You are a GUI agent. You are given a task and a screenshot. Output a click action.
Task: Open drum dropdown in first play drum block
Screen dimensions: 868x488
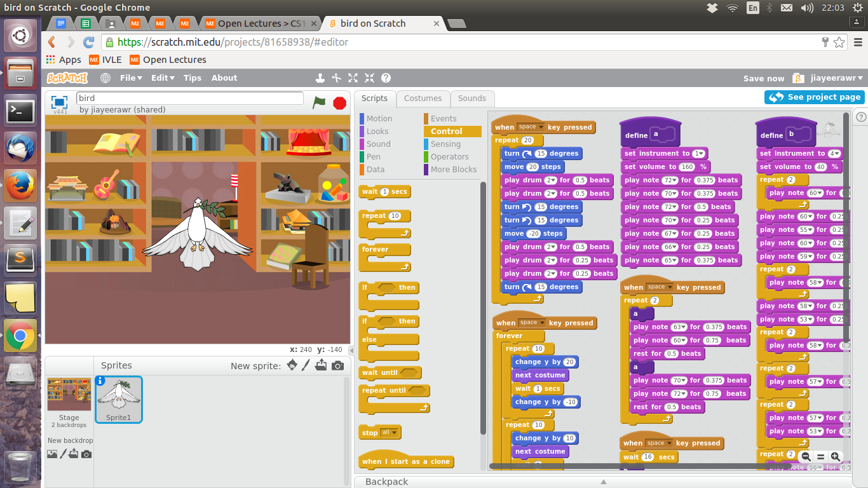coord(550,180)
